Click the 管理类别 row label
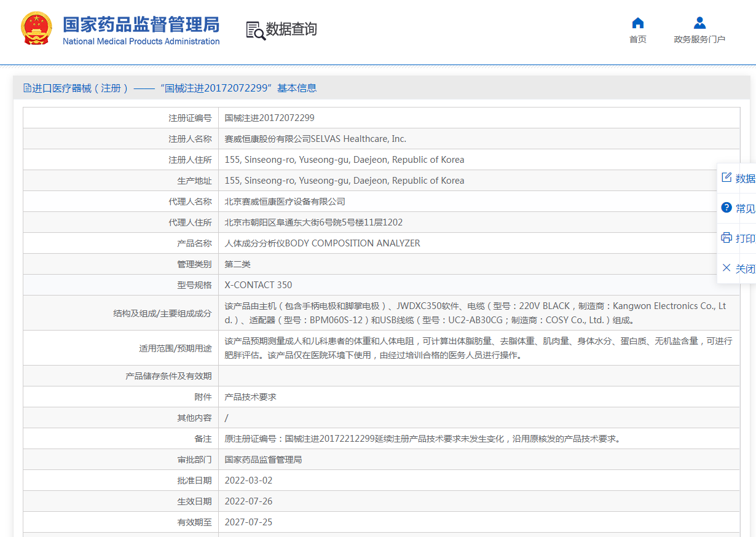This screenshot has height=537, width=756. pos(195,264)
